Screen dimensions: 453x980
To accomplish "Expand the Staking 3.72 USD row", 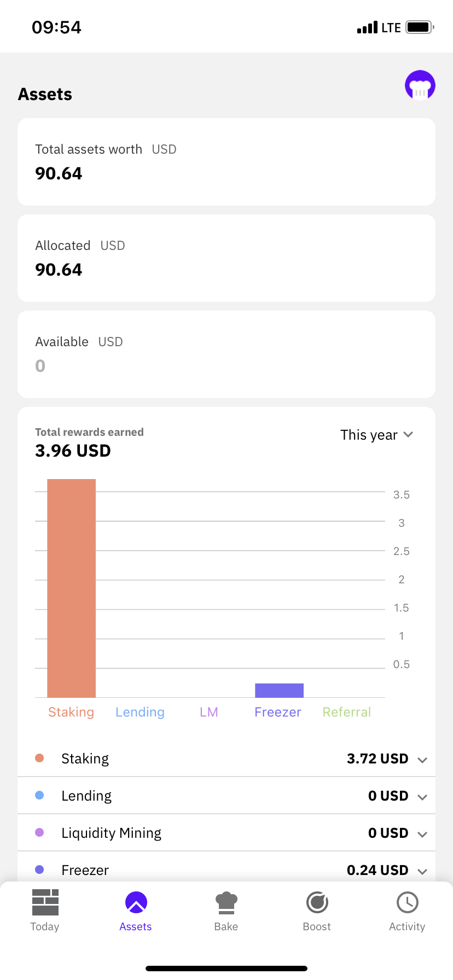I will point(226,759).
